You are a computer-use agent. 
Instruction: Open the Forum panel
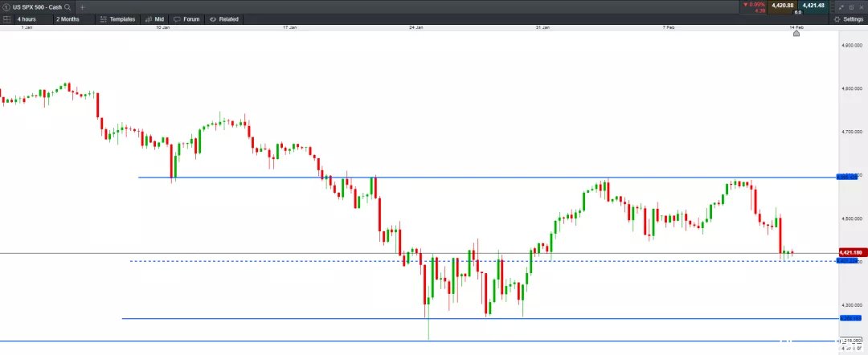[186, 18]
